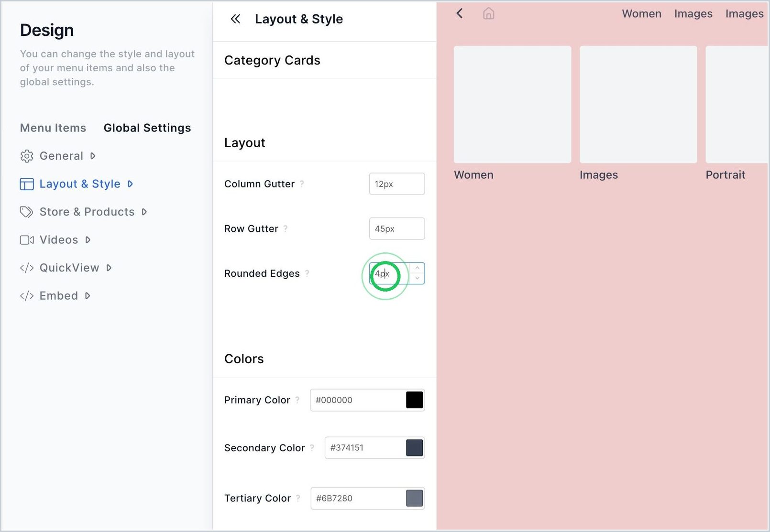Viewport: 770px width, 532px height.
Task: Expand the Videos settings arrow
Action: pos(88,240)
